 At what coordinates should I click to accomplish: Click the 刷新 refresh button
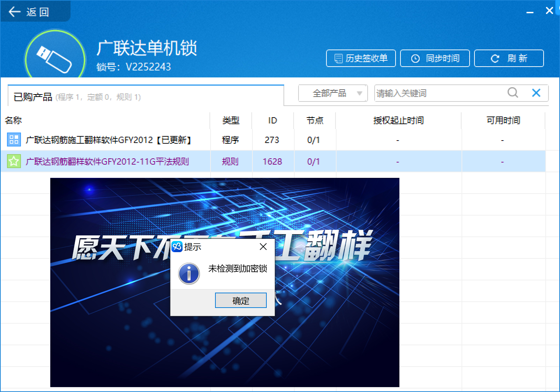(x=509, y=58)
